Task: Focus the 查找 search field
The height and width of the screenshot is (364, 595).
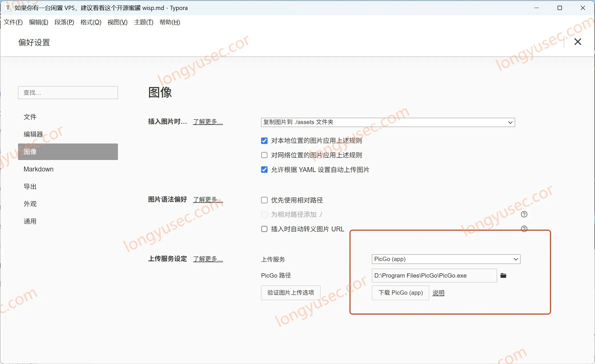Action: (68, 93)
